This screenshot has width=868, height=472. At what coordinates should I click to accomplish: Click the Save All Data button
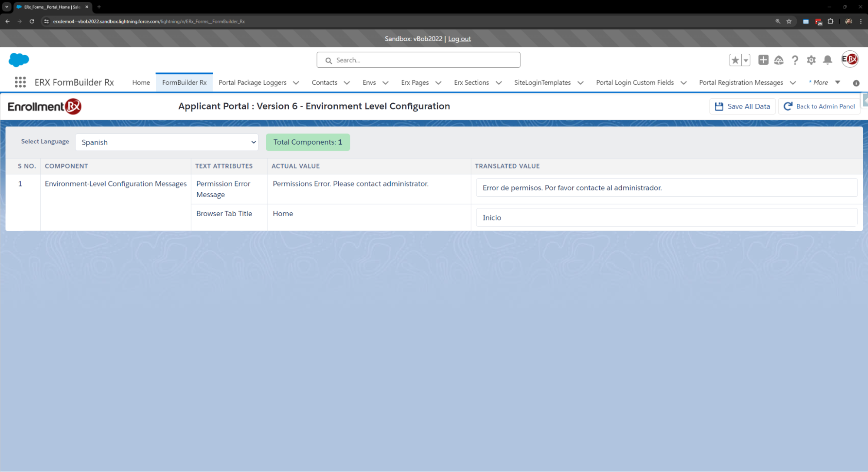tap(742, 106)
